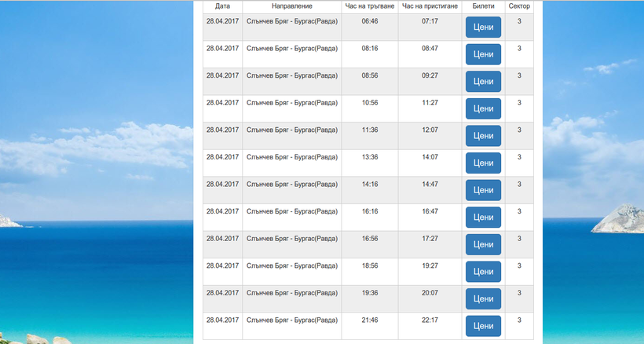The image size is (644, 344).
Task: Click the 07:17 arrival time cell
Action: pos(430,21)
